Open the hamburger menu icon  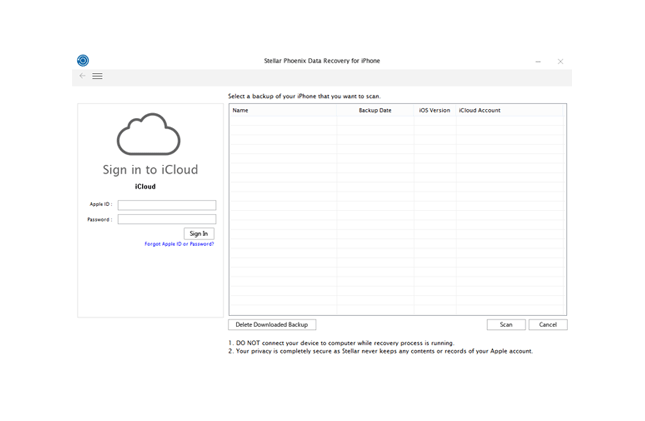coord(97,76)
